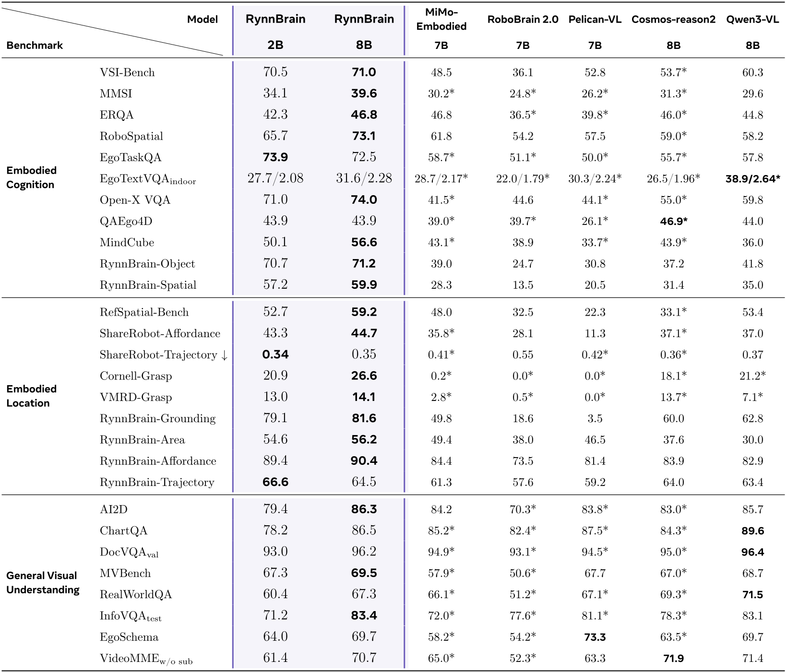The width and height of the screenshot is (787, 672).
Task: Select the RynnBrain-Grounding row label
Action: click(x=157, y=419)
